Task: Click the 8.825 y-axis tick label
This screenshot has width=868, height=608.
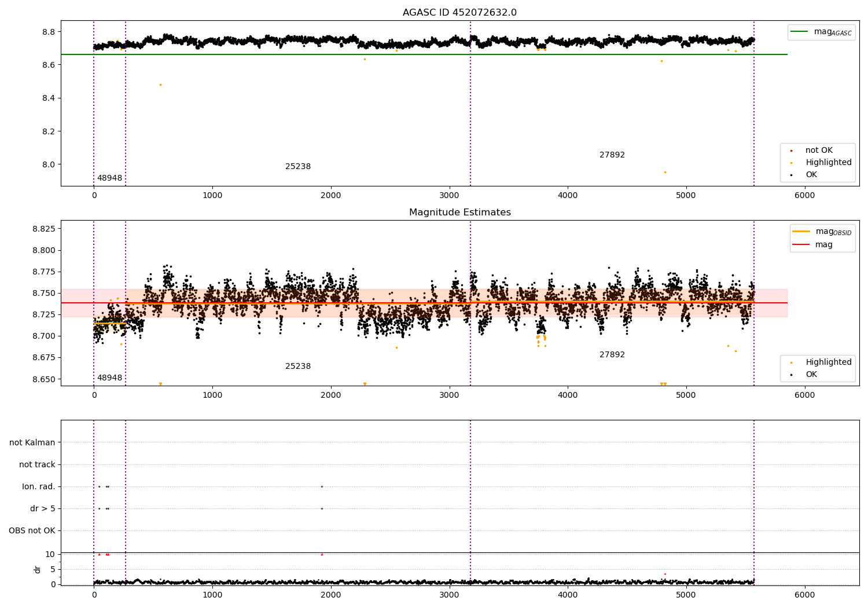Action: click(x=44, y=229)
